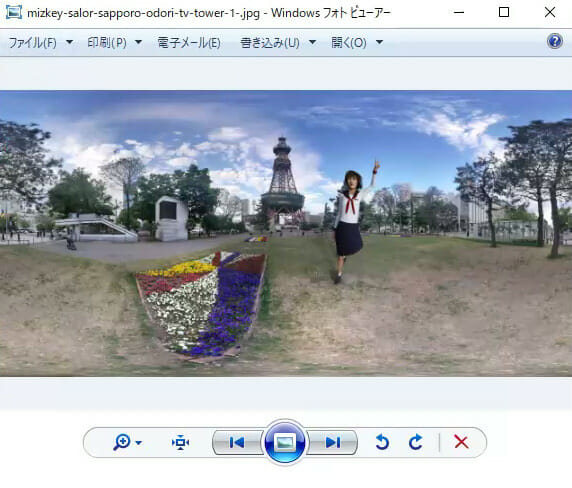Open the 電子メール(E) menu item
Image resolution: width=572 pixels, height=488 pixels.
(189, 43)
